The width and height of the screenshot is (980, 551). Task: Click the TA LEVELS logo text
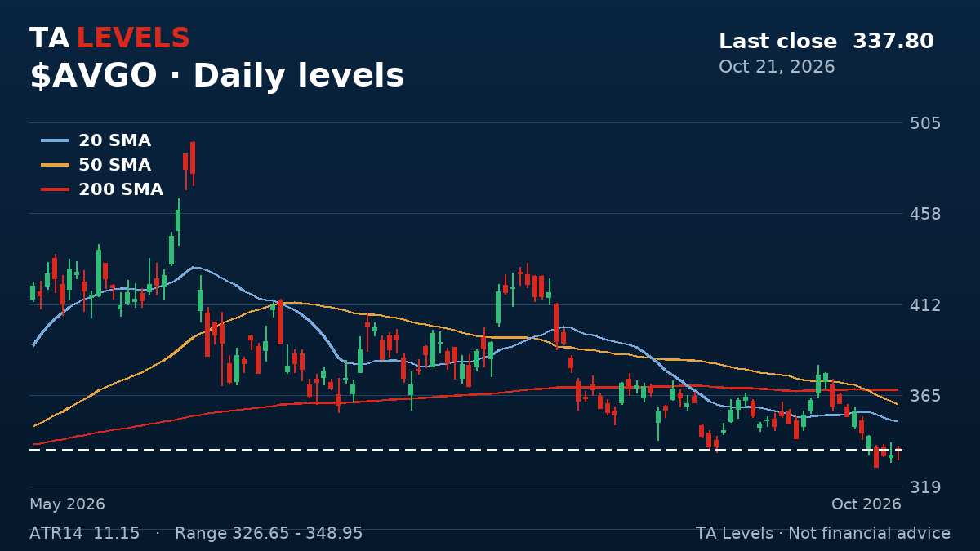point(109,38)
